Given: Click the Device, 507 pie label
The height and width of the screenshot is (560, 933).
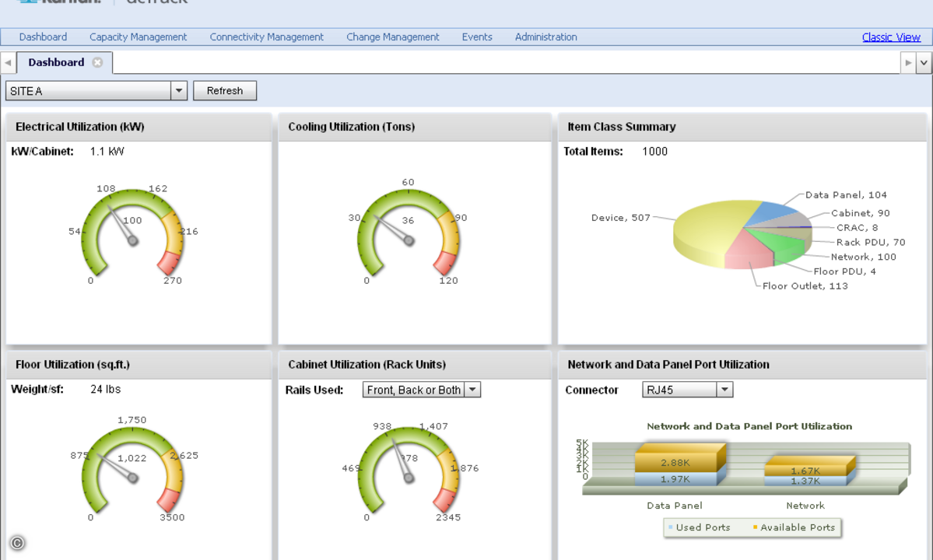Looking at the screenshot, I should [621, 218].
